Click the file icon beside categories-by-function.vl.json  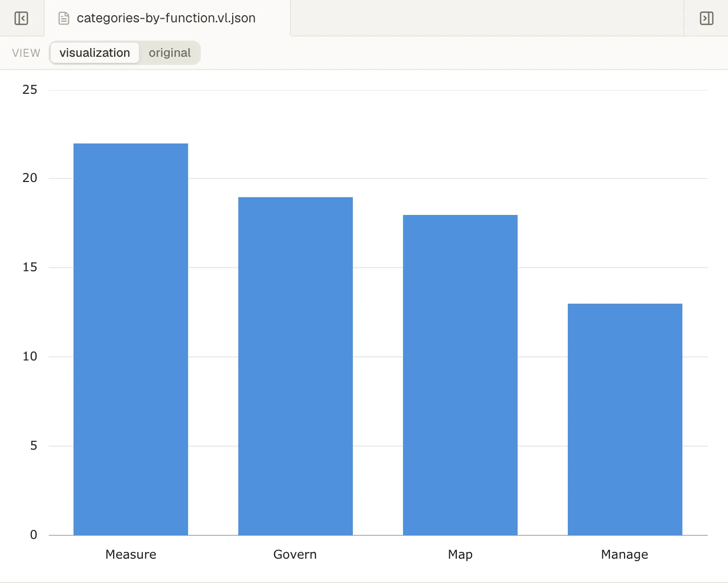(64, 18)
